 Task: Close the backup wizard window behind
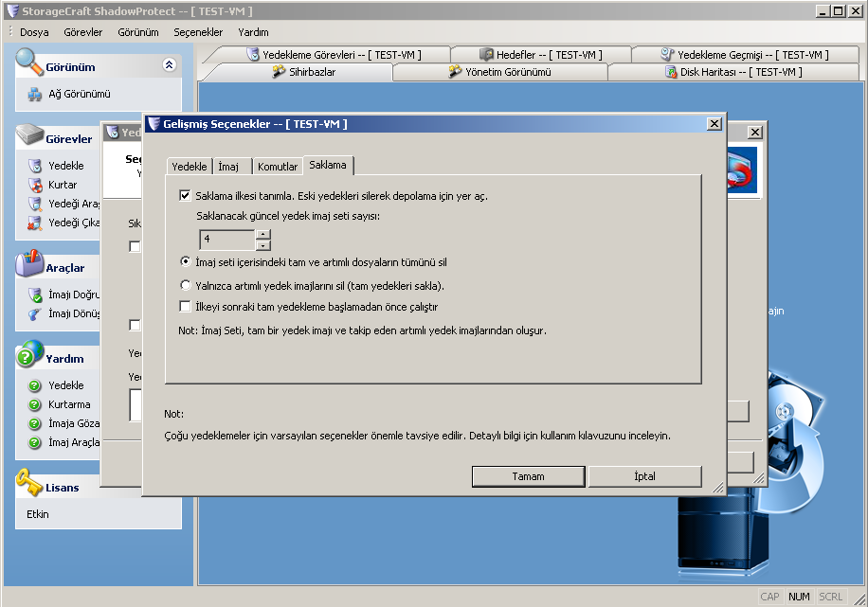coord(754,133)
